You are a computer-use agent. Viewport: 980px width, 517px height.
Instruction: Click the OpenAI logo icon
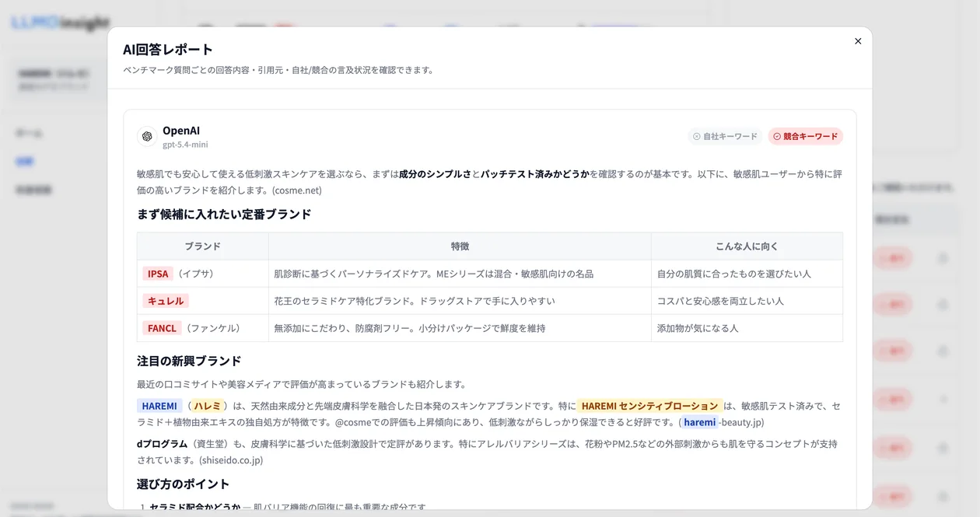point(147,136)
